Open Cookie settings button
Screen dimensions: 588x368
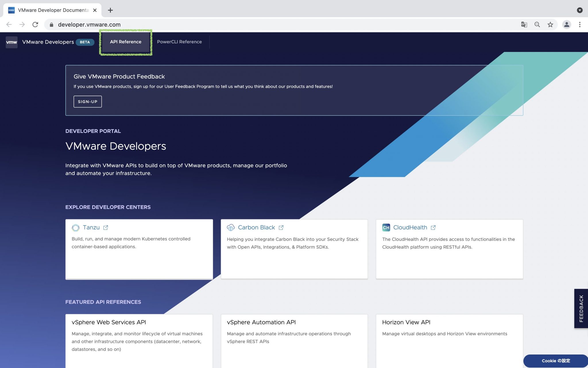pyautogui.click(x=556, y=361)
